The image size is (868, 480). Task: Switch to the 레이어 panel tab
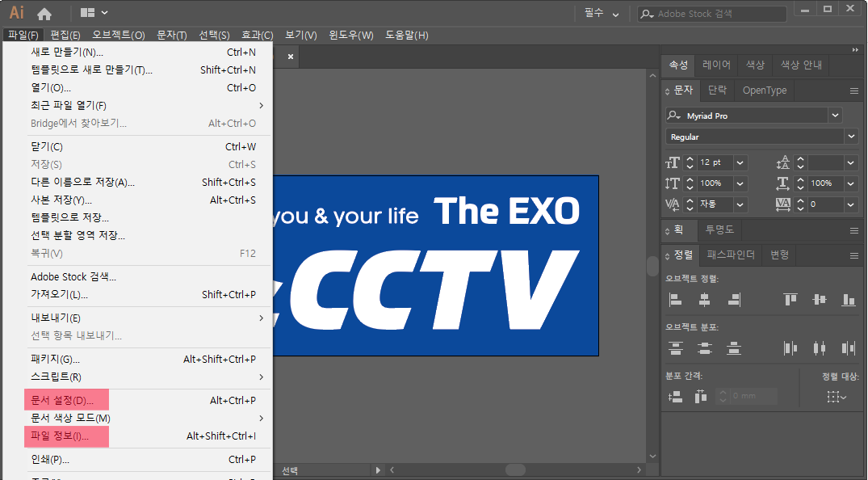[x=716, y=65]
